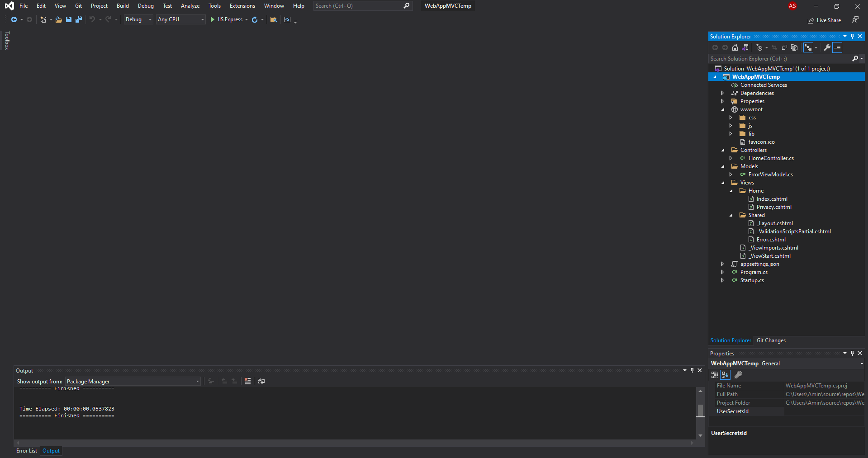The height and width of the screenshot is (458, 868).
Task: Open the File menu
Action: point(24,6)
